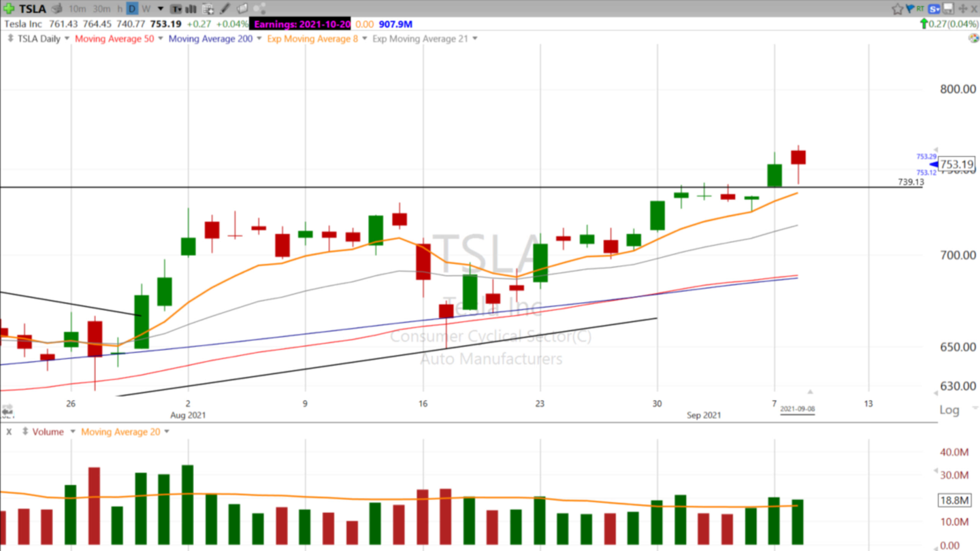Click the pencil drawing tools icon
This screenshot has width=980, height=551.
click(x=225, y=9)
